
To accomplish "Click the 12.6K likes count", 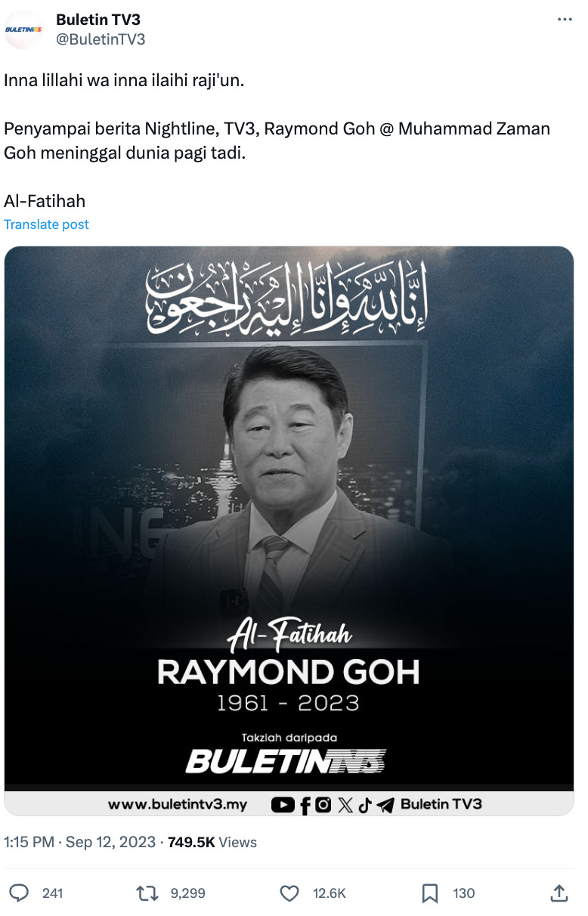I will click(x=330, y=893).
